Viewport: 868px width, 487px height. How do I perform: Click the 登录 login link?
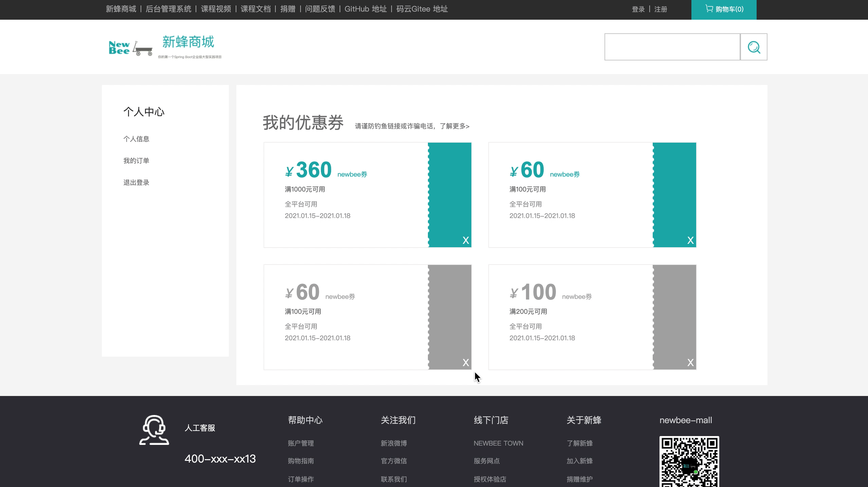pyautogui.click(x=638, y=9)
